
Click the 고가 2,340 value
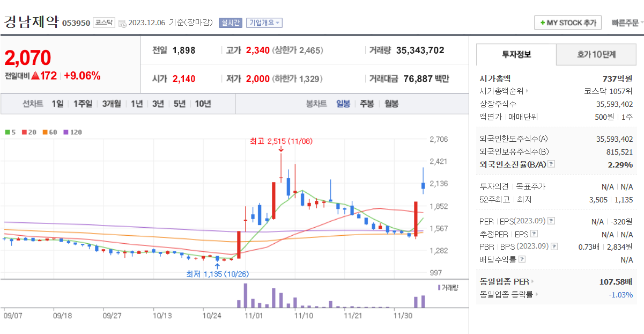257,50
